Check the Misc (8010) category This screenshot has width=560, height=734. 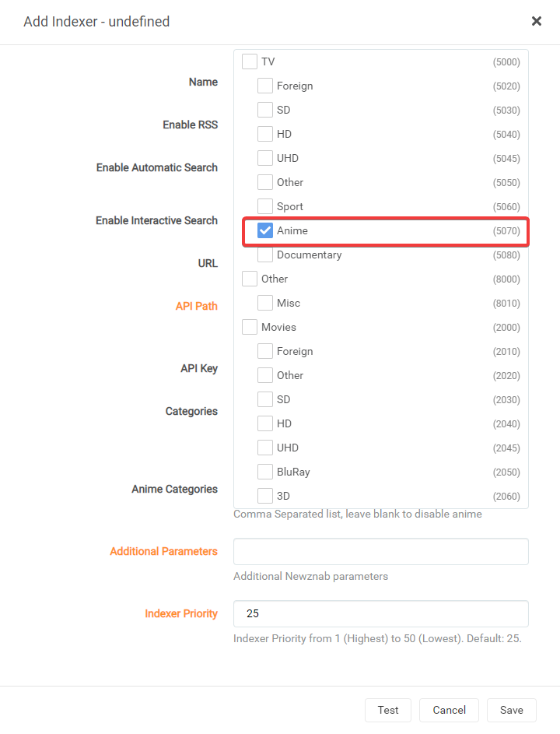pos(265,303)
